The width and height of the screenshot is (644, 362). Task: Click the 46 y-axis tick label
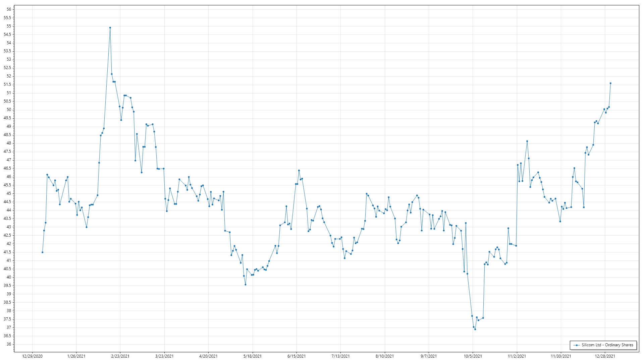click(x=9, y=177)
